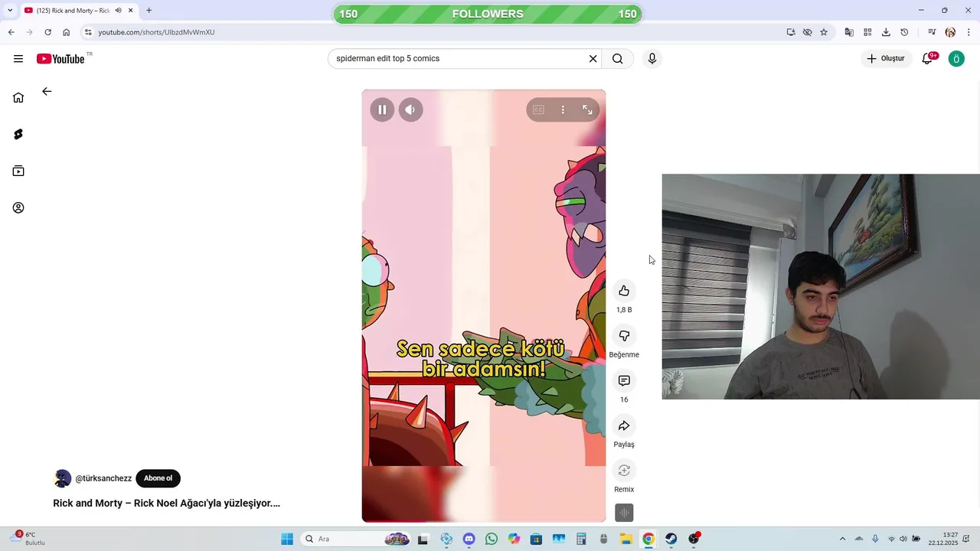
Task: Open the YouTube hamburger guide menu
Action: (18, 59)
